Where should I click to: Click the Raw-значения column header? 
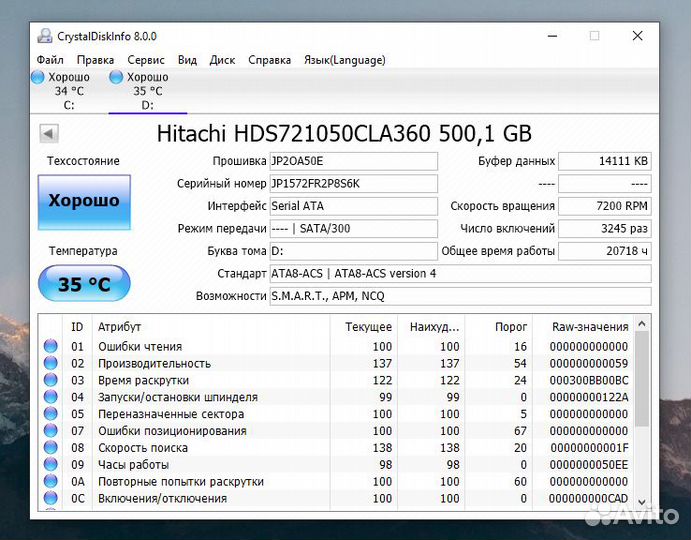point(583,327)
